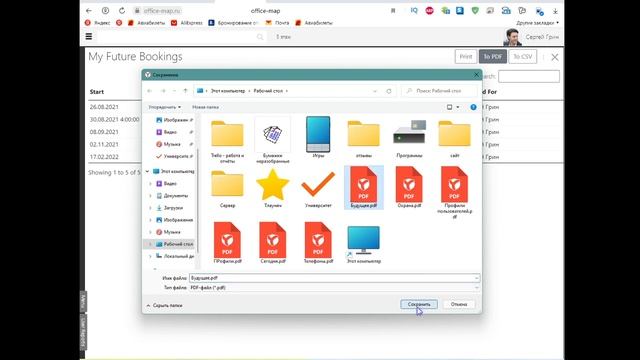Select the Игры device icon
Image resolution: width=640 pixels, height=360 pixels.
(x=318, y=138)
